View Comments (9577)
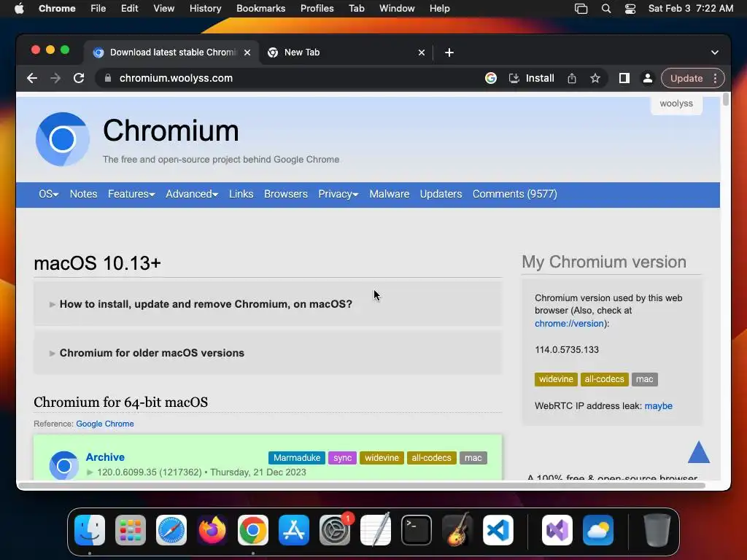747x560 pixels. (x=514, y=194)
